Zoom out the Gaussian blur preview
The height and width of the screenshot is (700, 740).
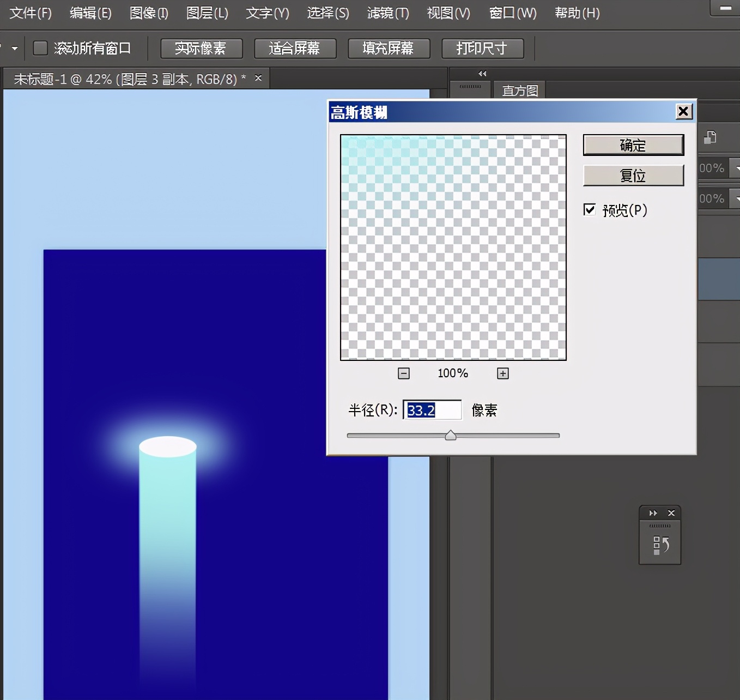403,373
